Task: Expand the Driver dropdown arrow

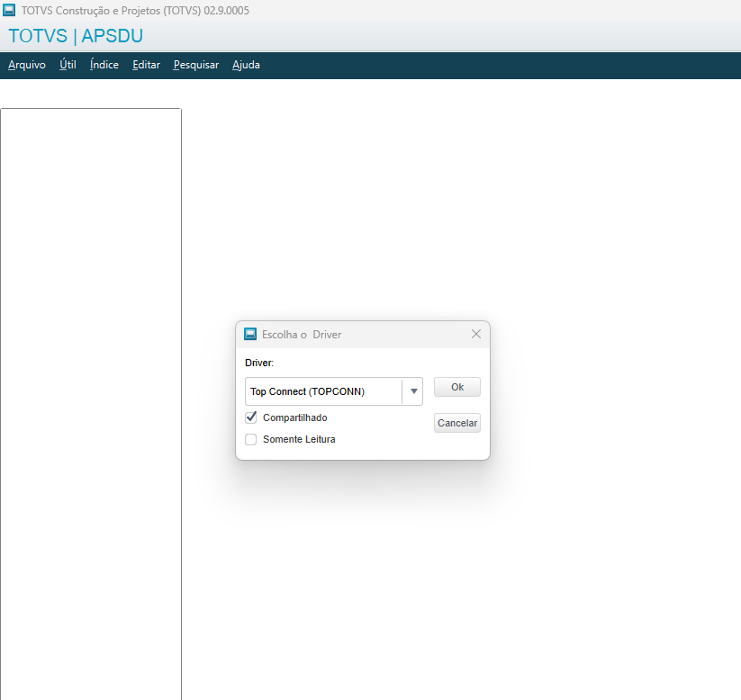Action: [413, 391]
